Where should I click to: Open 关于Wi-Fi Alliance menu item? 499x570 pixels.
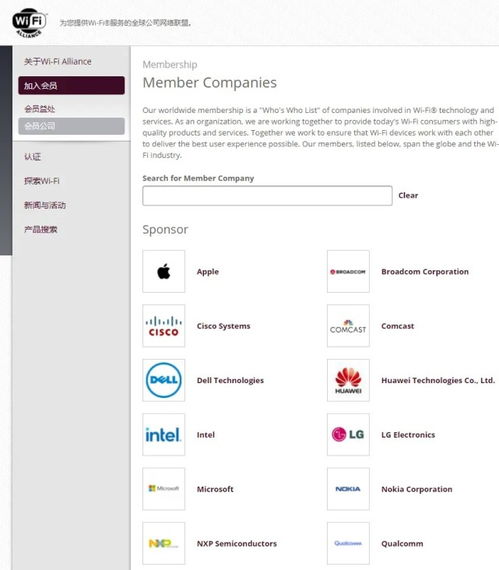coord(58,61)
